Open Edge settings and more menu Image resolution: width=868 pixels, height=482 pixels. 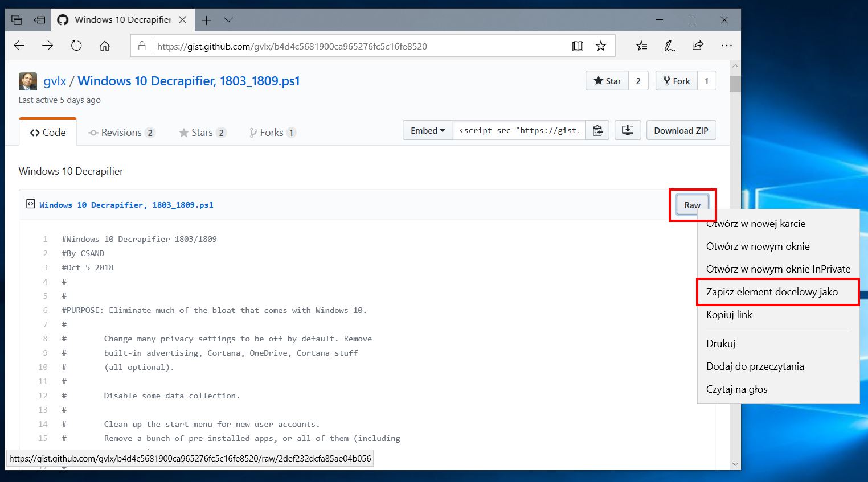point(726,46)
